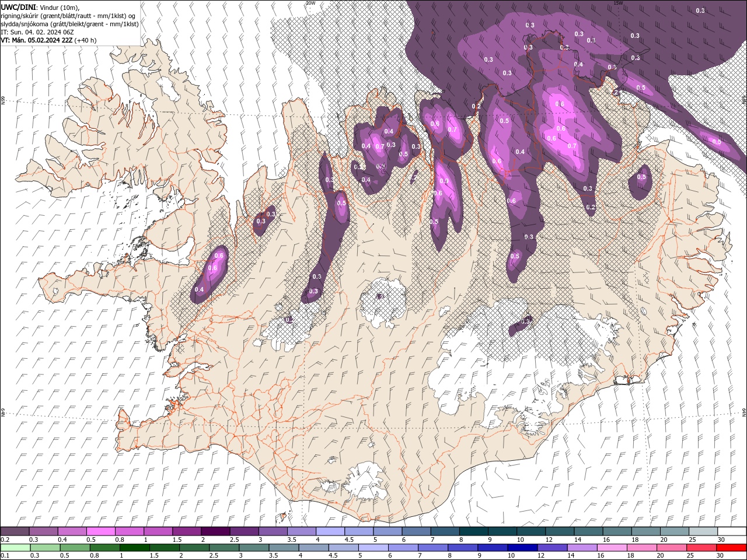Choose the bright red 30 swatch, lower scale
This screenshot has height=560, width=747.
(x=731, y=548)
